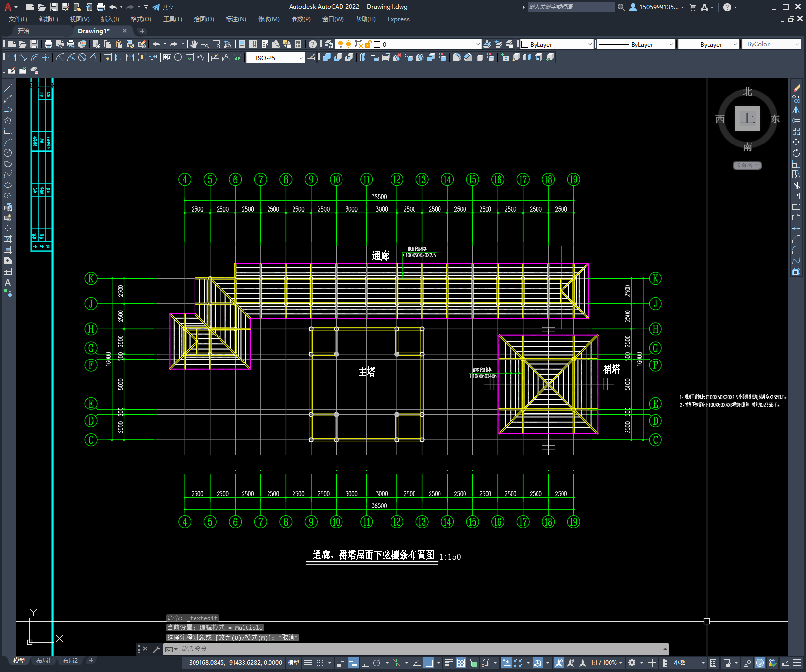
Task: Click the Make Object's Layer Current icon
Action: coord(487,44)
